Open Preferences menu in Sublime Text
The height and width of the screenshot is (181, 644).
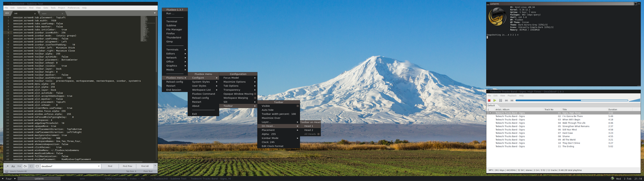point(73,8)
